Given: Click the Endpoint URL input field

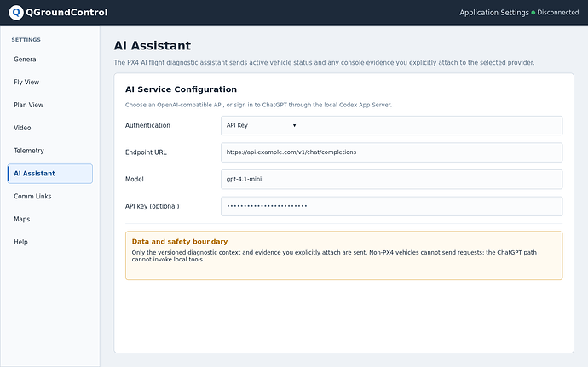Looking at the screenshot, I should click(x=391, y=152).
